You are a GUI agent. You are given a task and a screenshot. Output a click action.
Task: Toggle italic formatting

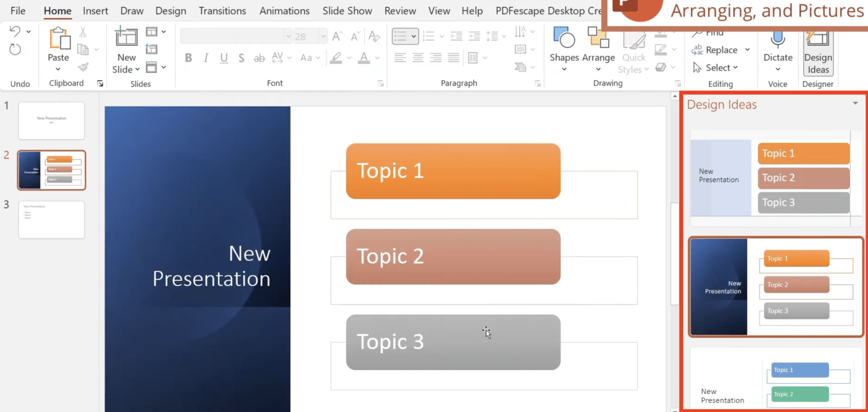(206, 58)
